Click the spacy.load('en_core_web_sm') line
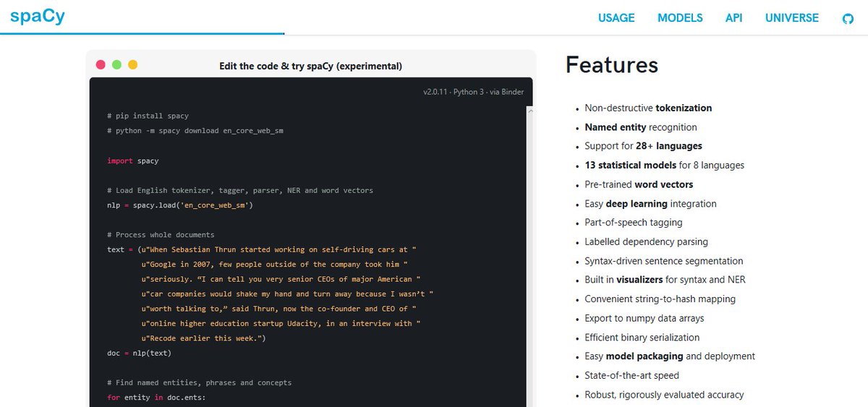Viewport: 868px width, 407px height. [180, 205]
